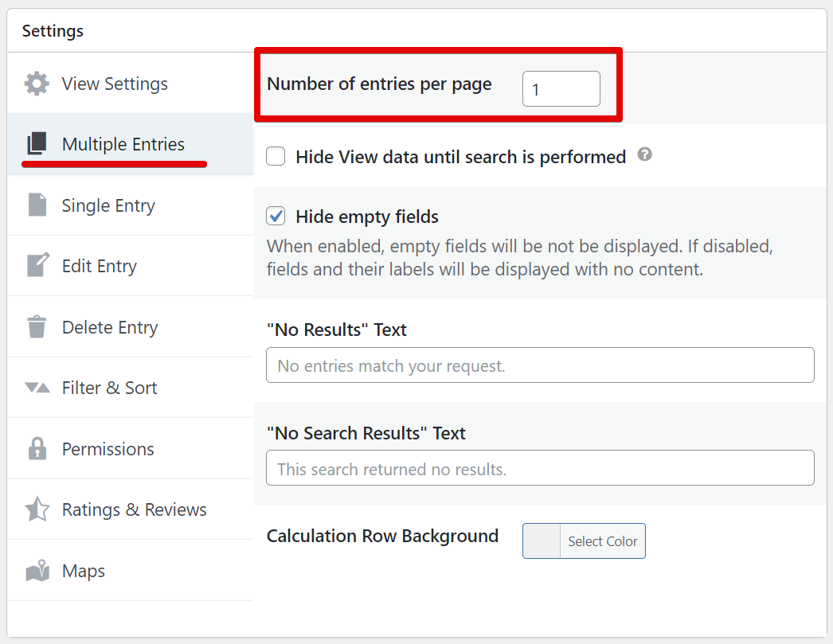Open the Single Entry settings tab
Viewport: 833px width, 644px height.
108,205
